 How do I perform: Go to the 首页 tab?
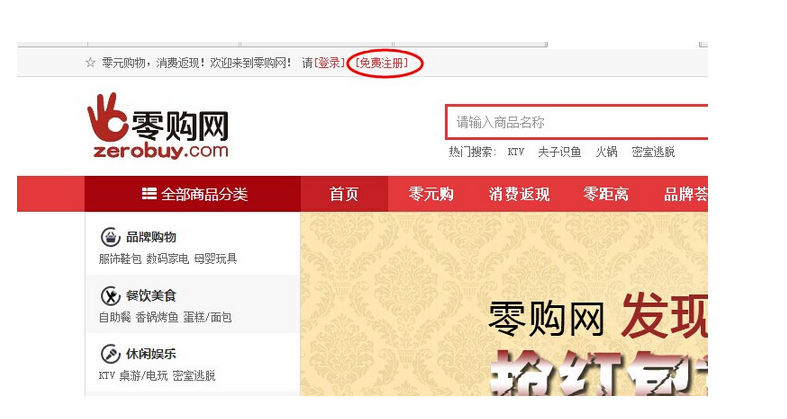[344, 194]
